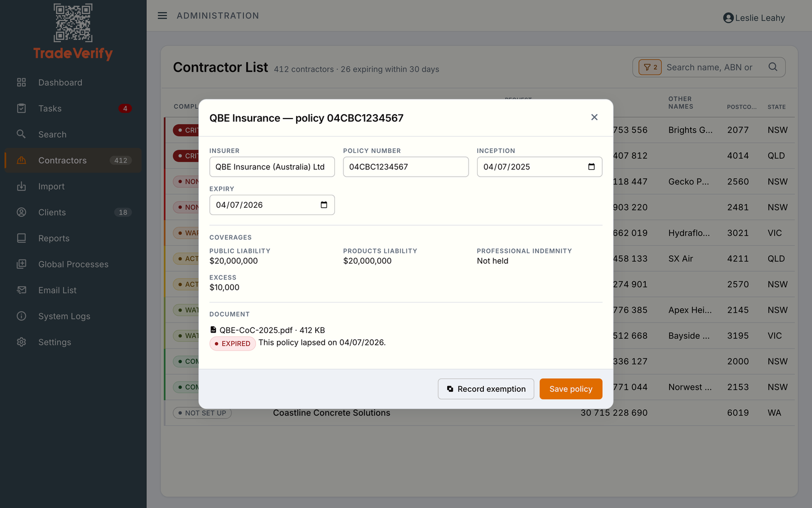Open the Dashboard menu item
The width and height of the screenshot is (812, 508).
click(x=73, y=82)
